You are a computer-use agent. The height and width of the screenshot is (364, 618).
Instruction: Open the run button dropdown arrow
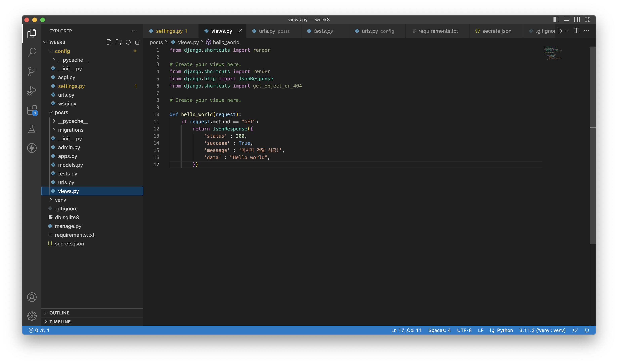tap(567, 31)
